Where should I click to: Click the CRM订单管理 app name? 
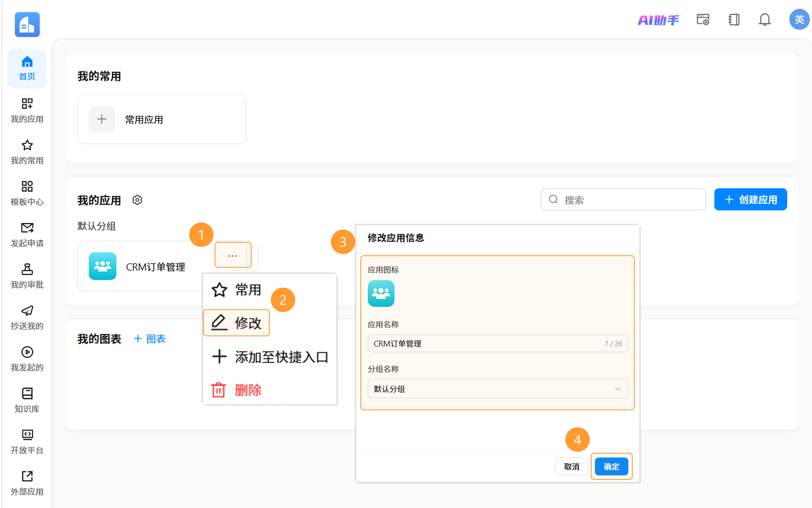[x=155, y=267]
